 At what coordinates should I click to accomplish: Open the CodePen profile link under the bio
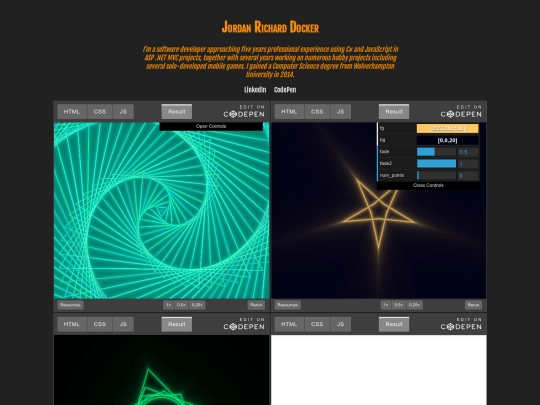(x=285, y=90)
